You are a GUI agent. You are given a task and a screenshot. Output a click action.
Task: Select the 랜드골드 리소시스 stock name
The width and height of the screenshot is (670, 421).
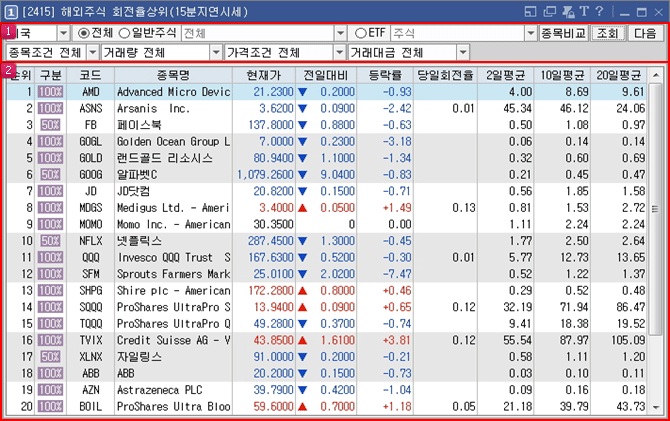click(165, 158)
